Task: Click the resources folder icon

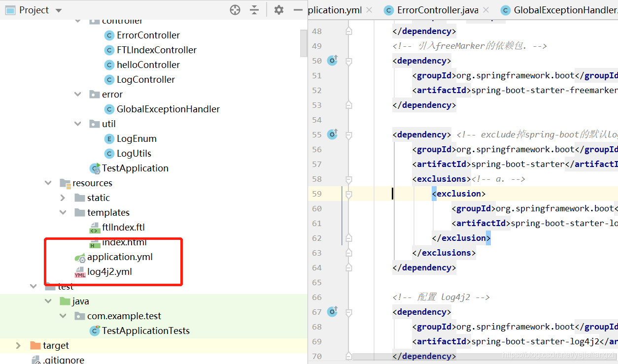Action: 65,183
